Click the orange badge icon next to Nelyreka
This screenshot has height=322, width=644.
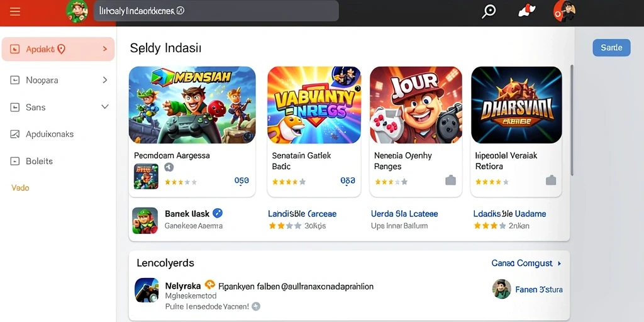tap(210, 284)
